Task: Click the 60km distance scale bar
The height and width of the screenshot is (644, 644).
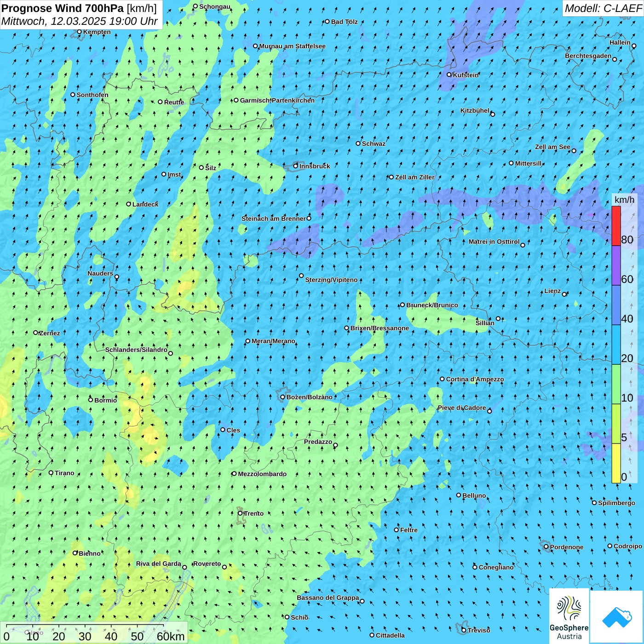Action: (85, 626)
